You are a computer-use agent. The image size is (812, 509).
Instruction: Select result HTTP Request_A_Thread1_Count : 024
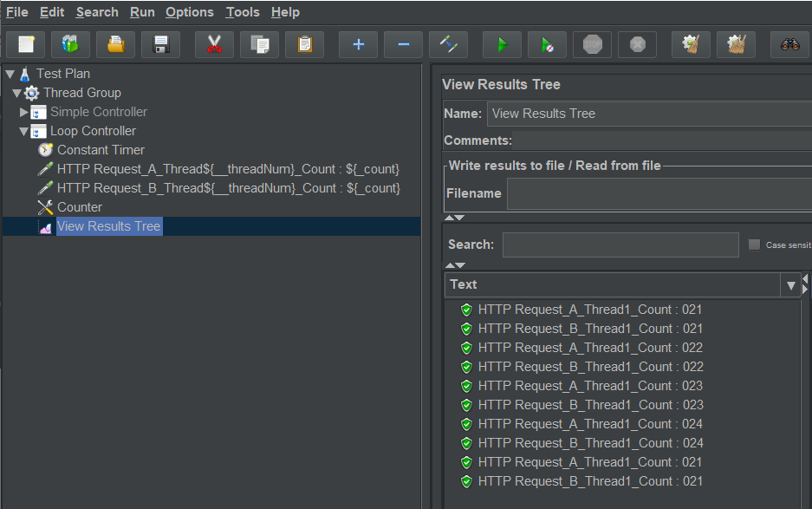(590, 424)
